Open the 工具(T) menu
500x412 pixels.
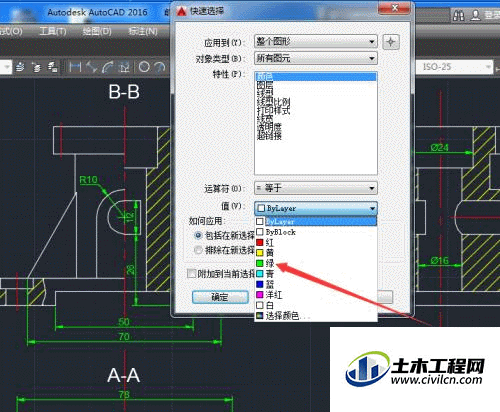point(53,32)
